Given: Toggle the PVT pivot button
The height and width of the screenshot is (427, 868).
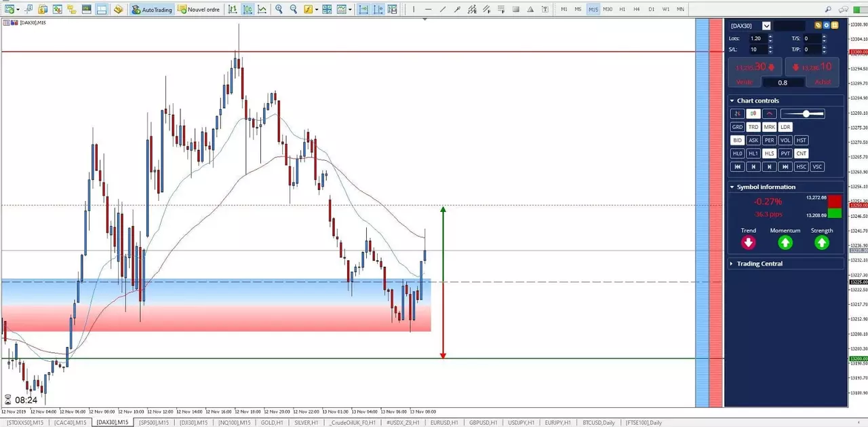Looking at the screenshot, I should (x=785, y=153).
